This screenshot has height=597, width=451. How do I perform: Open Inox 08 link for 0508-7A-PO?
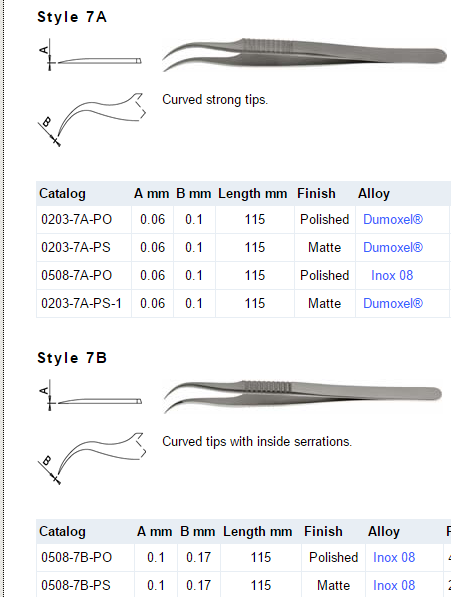pyautogui.click(x=392, y=276)
